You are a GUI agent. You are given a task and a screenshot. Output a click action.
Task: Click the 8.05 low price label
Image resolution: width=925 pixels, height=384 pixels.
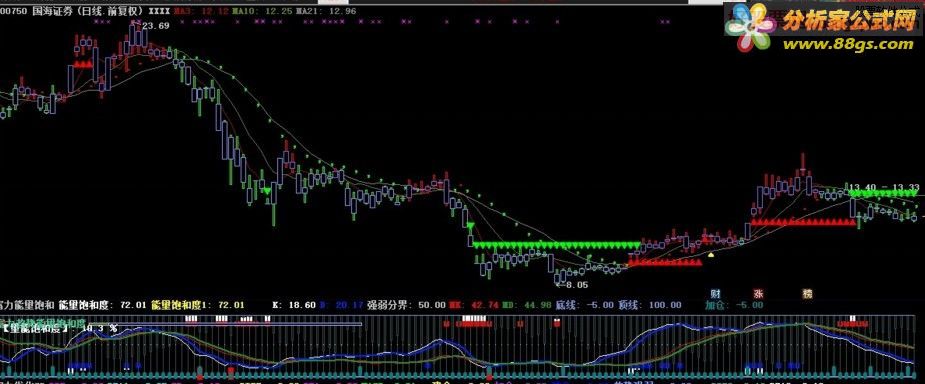(x=576, y=285)
